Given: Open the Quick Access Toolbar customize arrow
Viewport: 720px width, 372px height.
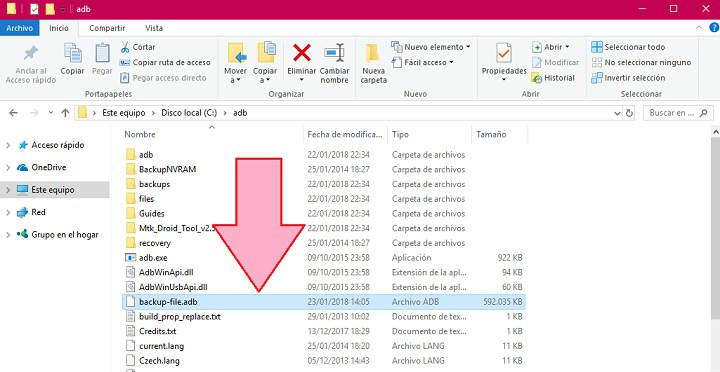Looking at the screenshot, I should 62,9.
